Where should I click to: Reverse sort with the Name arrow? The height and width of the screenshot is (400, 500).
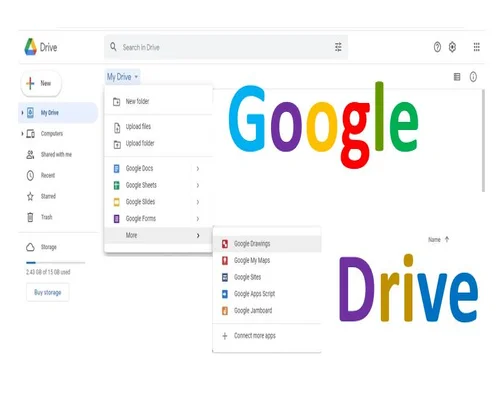[x=447, y=239]
